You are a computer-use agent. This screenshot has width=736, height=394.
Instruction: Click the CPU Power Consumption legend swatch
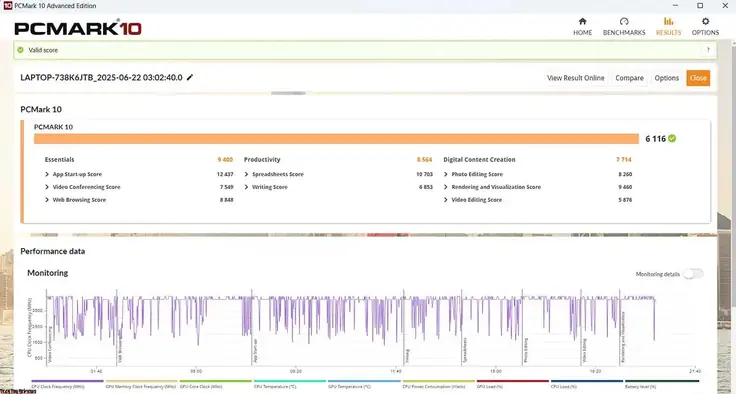pos(438,381)
